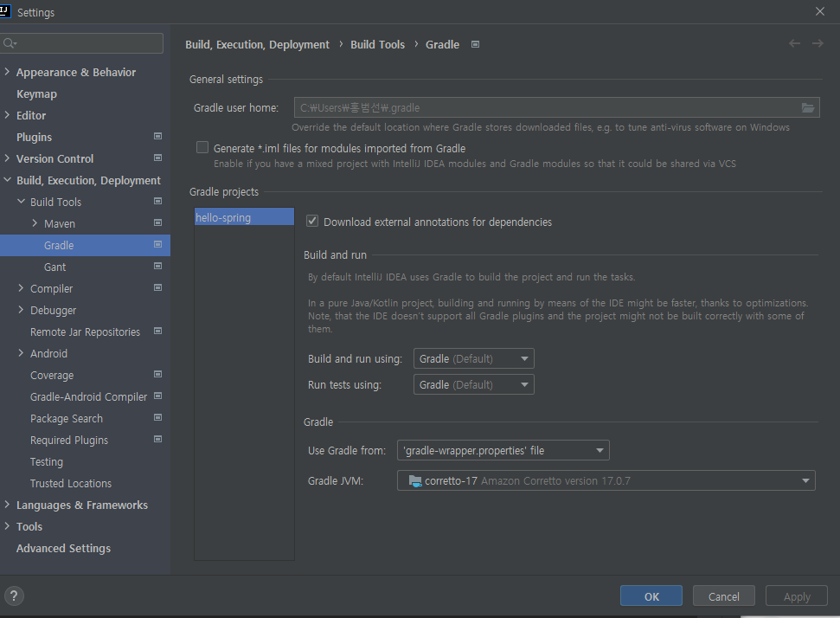Expand the Version Control section
This screenshot has height=618, width=840.
coord(7,158)
